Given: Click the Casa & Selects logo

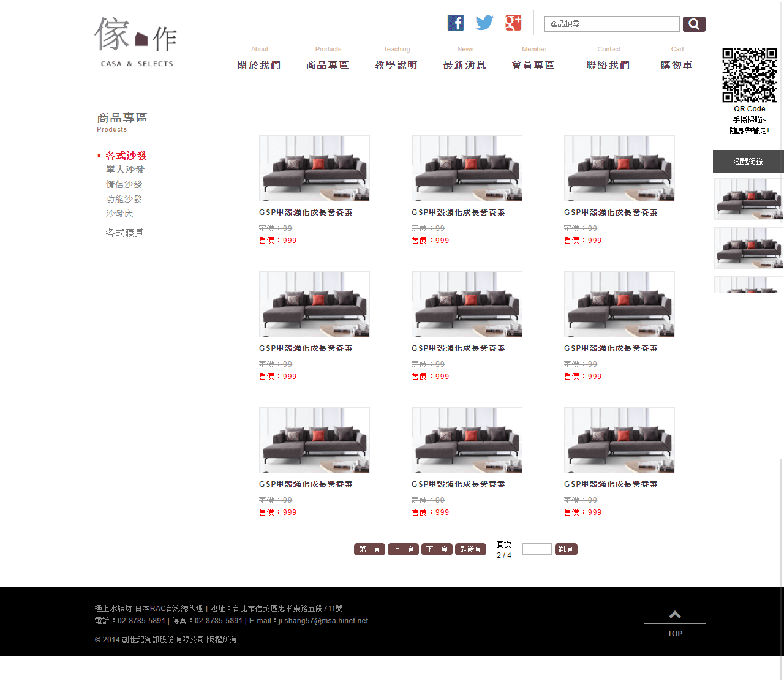Looking at the screenshot, I should click(x=136, y=42).
